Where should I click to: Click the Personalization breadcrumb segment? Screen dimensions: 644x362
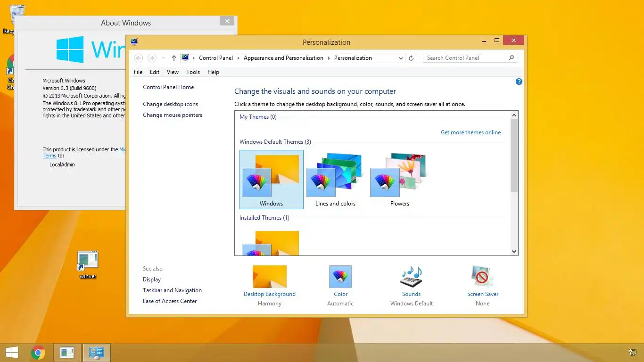pyautogui.click(x=353, y=58)
